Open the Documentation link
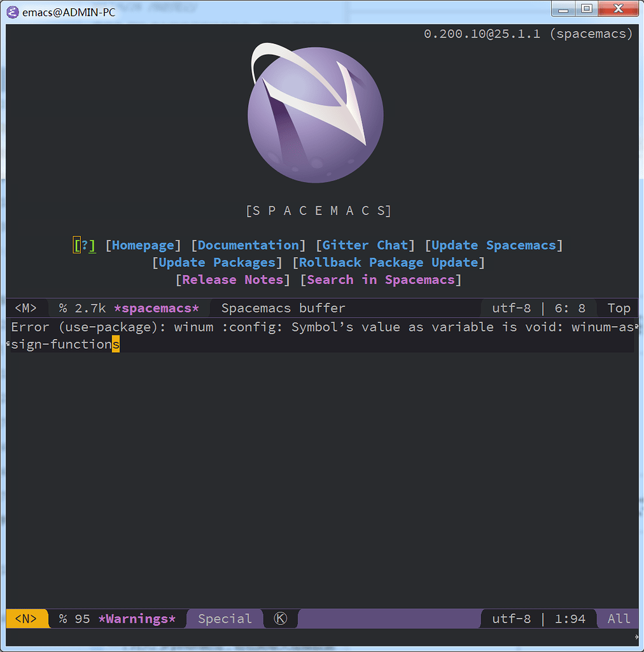This screenshot has height=652, width=644. click(x=247, y=245)
